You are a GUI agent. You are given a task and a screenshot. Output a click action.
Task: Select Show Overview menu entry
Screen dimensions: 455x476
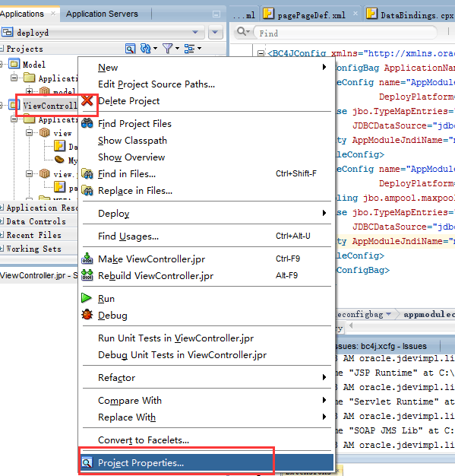coord(207,157)
